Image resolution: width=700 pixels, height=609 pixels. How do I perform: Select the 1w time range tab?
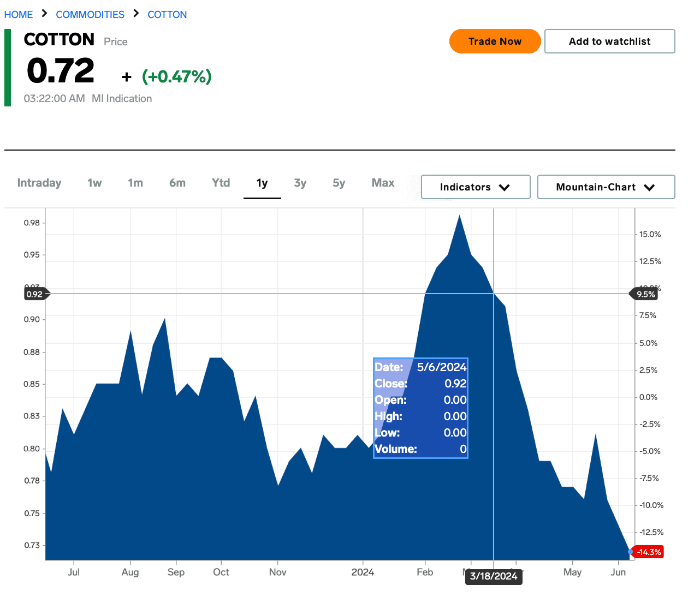[94, 183]
